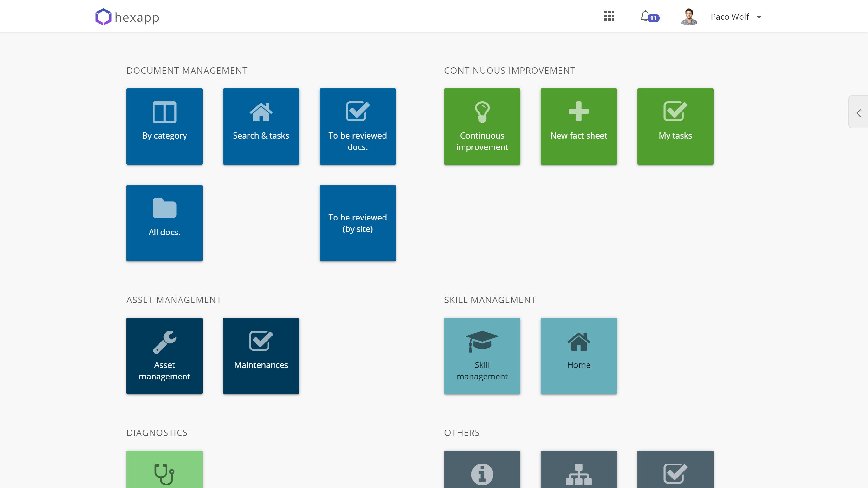Open the Continuous improvement lightbulb tile
This screenshot has width=868, height=488.
pos(482,126)
